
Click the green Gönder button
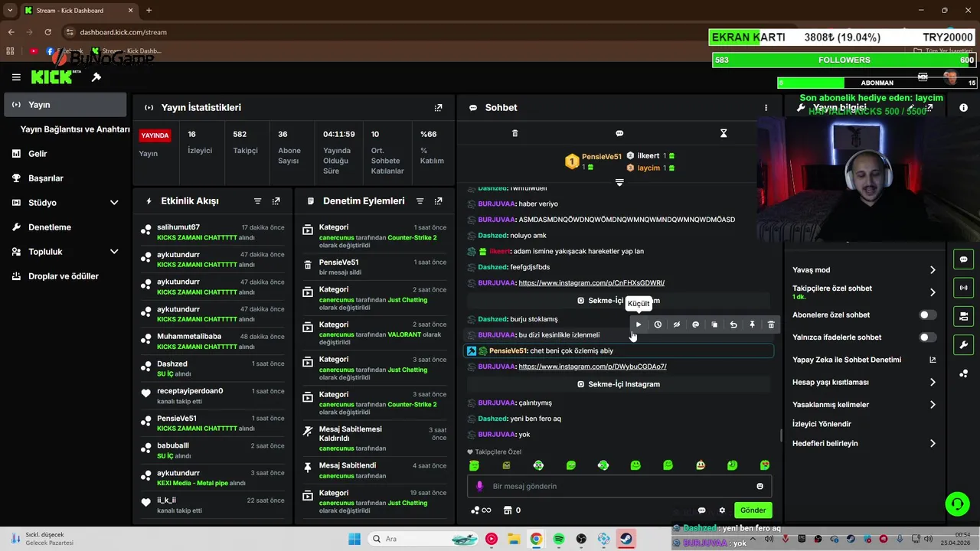pos(753,510)
